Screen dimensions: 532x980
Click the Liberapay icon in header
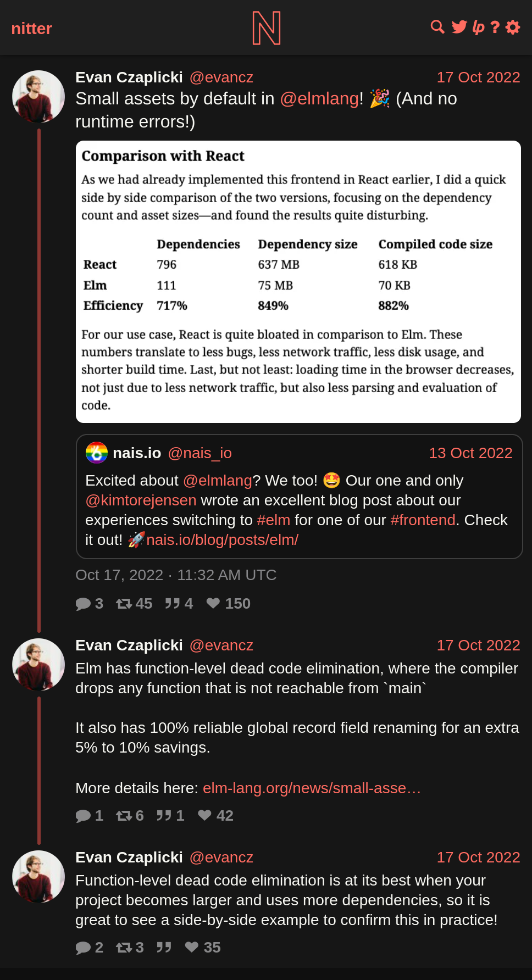click(x=478, y=27)
